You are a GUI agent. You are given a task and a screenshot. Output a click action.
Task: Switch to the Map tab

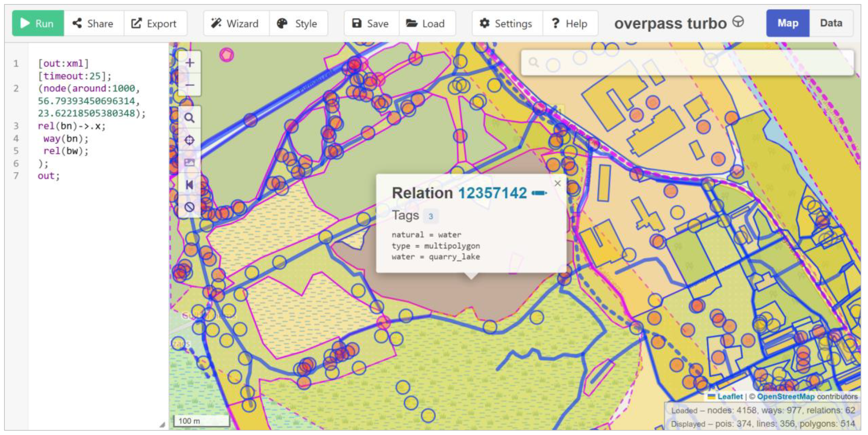click(788, 23)
